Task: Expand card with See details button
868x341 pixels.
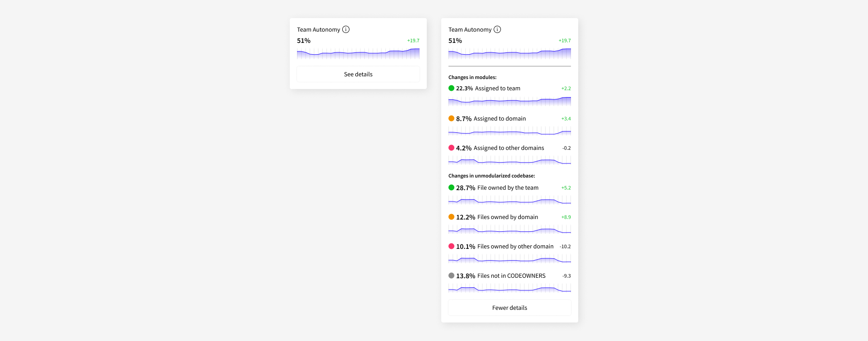Action: [x=358, y=74]
